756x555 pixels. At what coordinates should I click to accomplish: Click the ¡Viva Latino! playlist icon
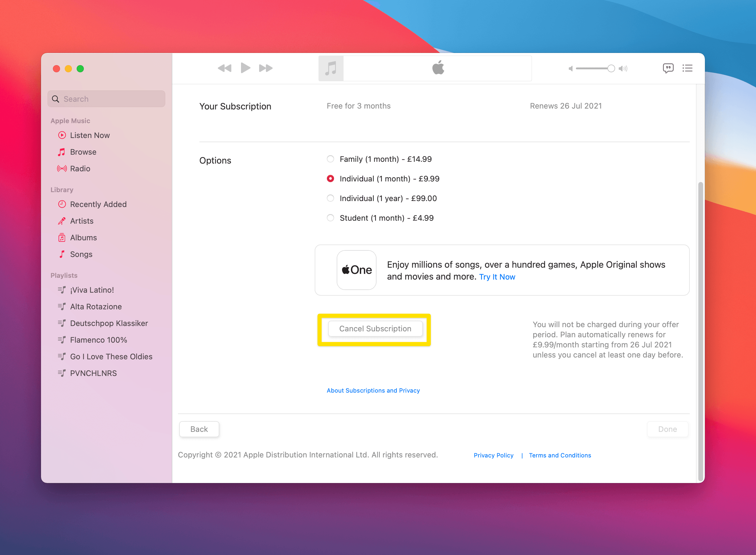[x=62, y=290]
